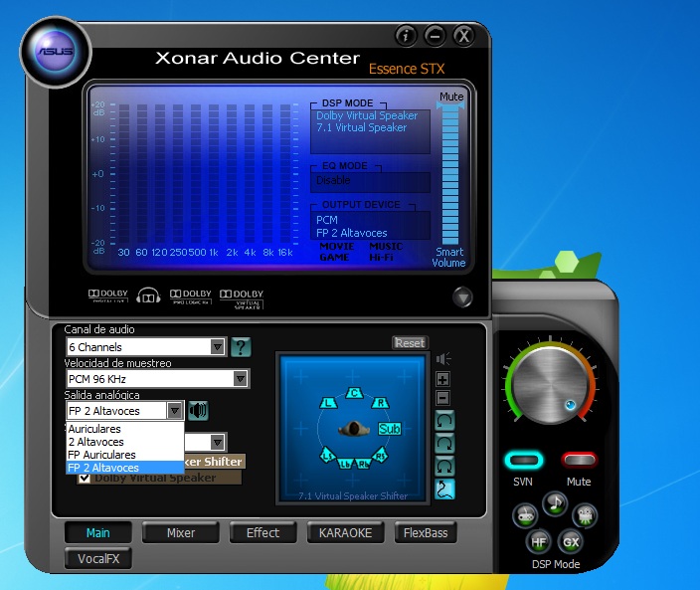This screenshot has height=590, width=700.
Task: Click Mute label atop volume bar
Action: click(451, 97)
